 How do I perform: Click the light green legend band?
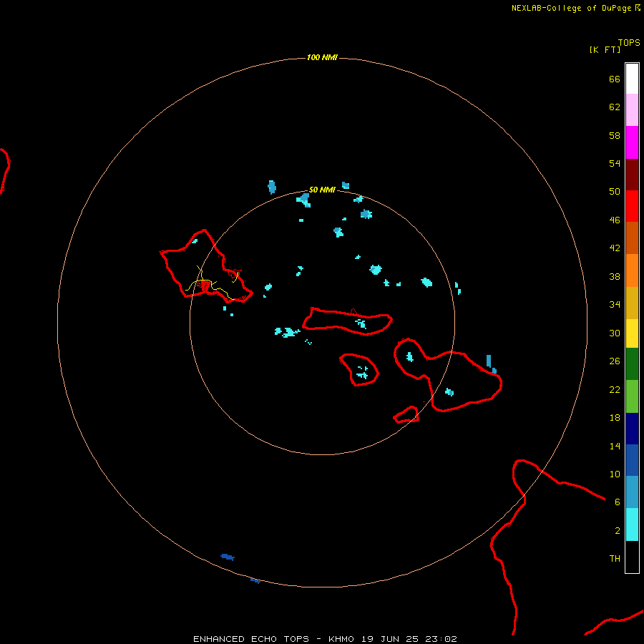(x=632, y=396)
